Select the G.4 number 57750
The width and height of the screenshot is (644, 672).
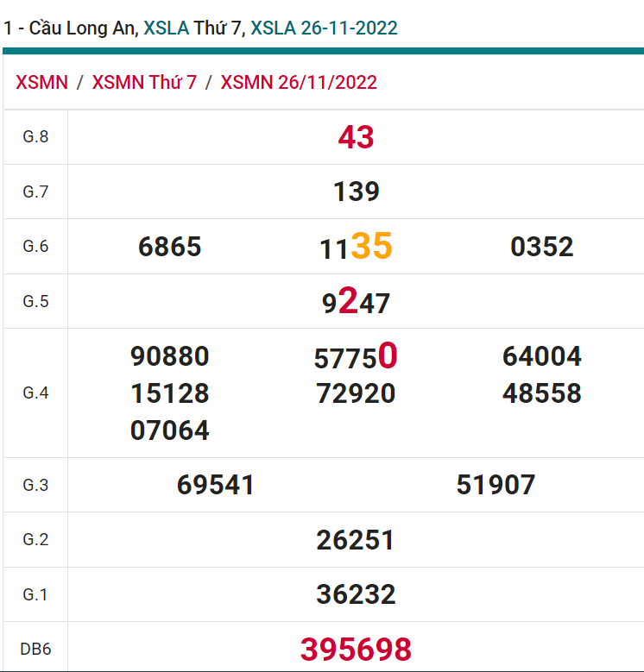(x=356, y=356)
